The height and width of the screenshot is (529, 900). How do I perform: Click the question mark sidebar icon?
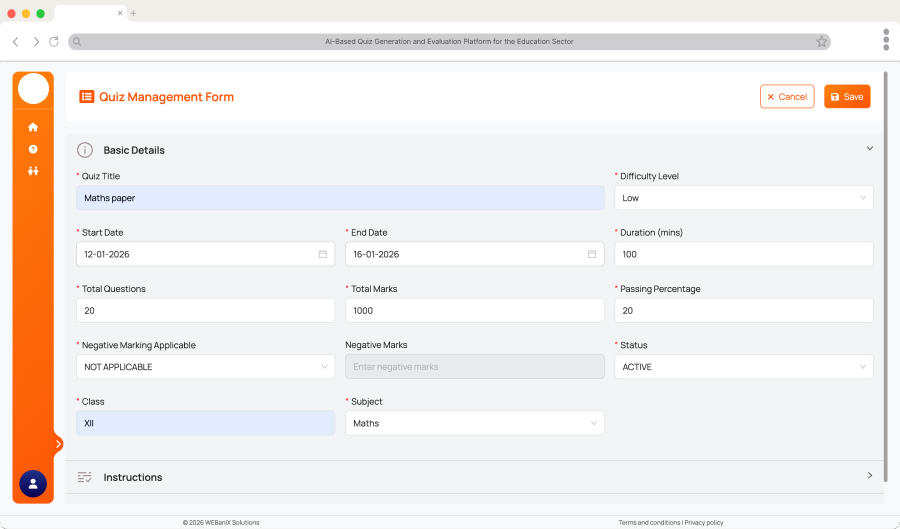pos(33,149)
